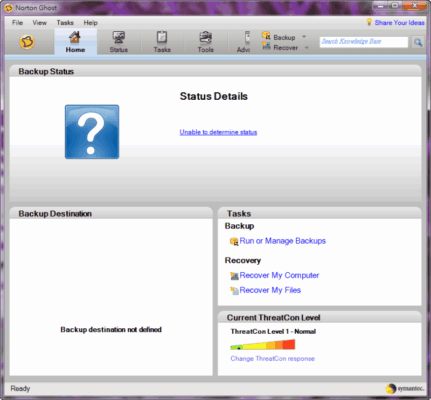431x400 pixels.
Task: Focus the Search Knowledge Base field
Action: coord(364,42)
